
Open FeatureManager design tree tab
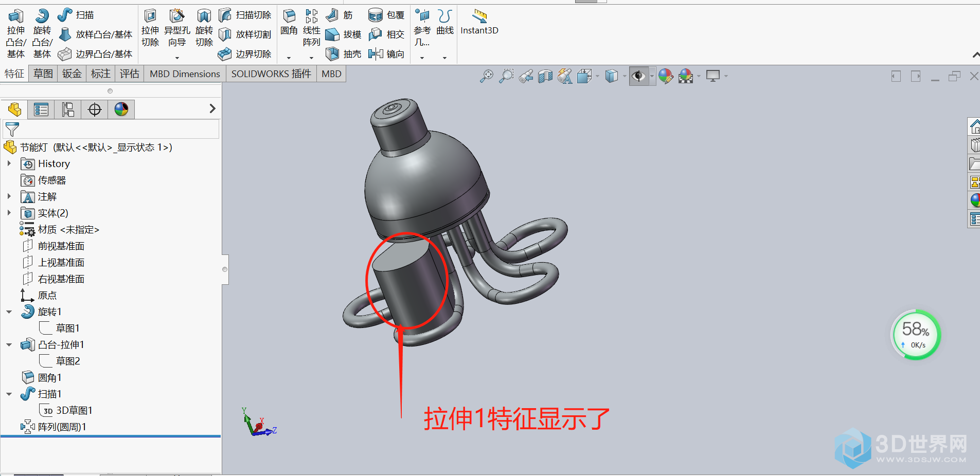point(14,109)
